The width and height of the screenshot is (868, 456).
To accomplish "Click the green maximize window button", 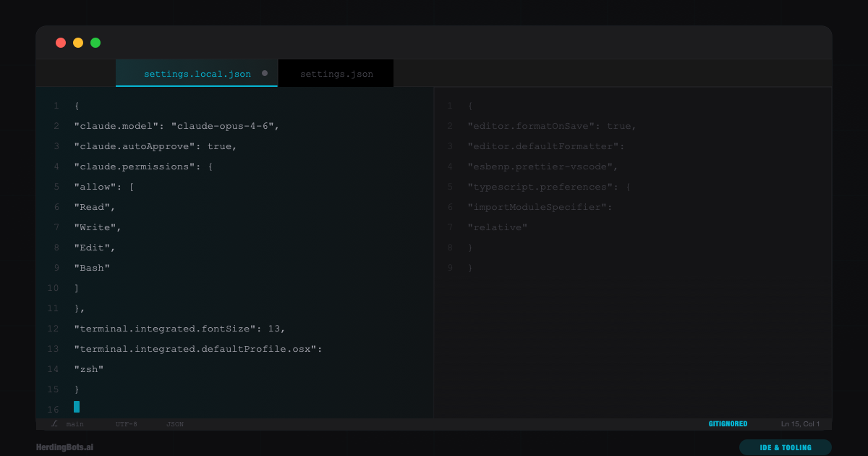I will coord(95,43).
